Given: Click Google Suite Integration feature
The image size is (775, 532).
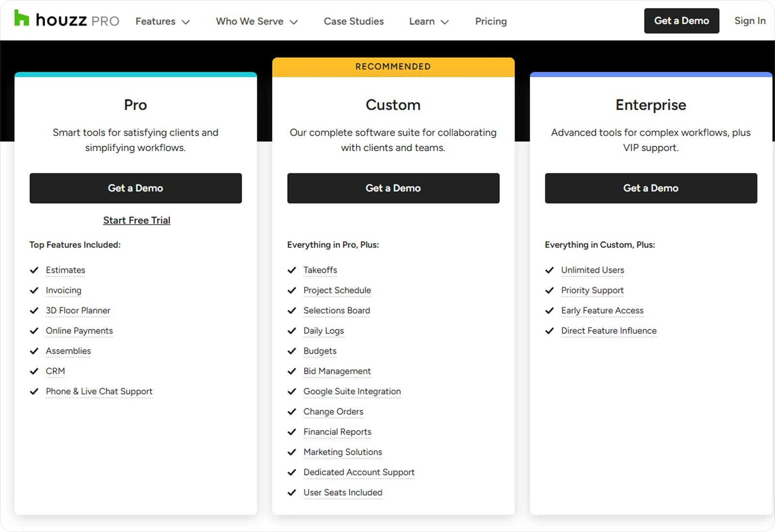Looking at the screenshot, I should point(352,391).
